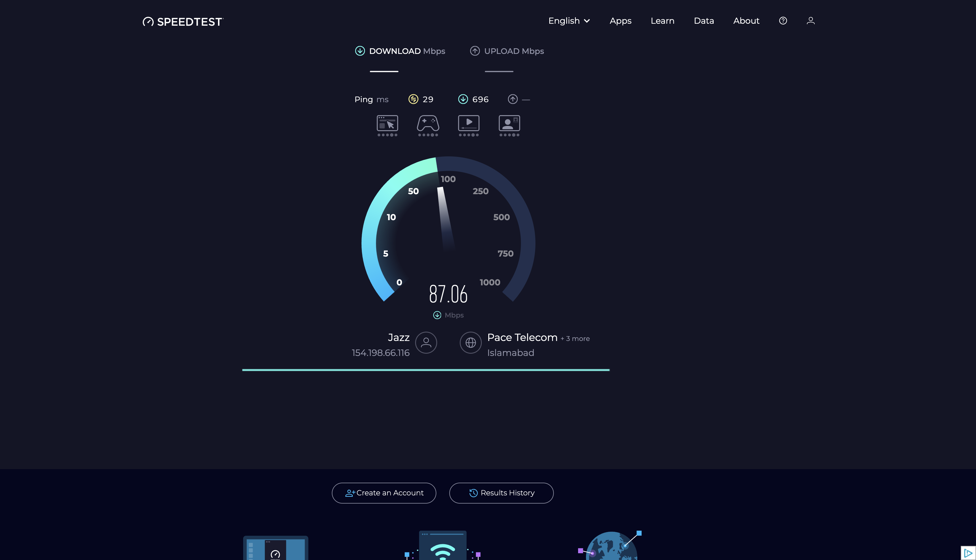
Task: Open Results History
Action: 501,493
